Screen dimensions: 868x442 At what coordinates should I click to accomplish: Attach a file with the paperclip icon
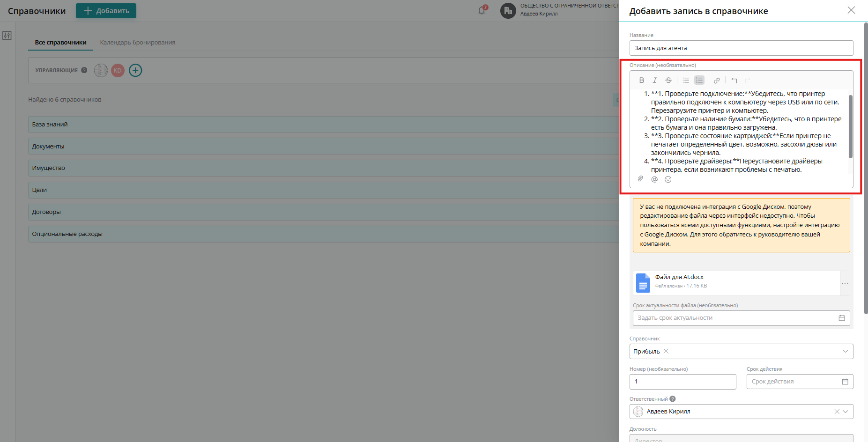click(640, 179)
